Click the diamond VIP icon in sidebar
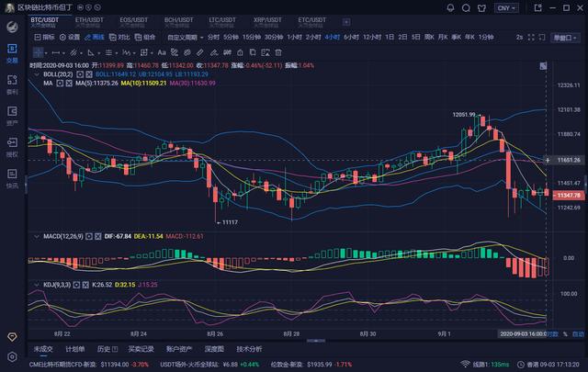The width and height of the screenshot is (588, 372). point(12,337)
